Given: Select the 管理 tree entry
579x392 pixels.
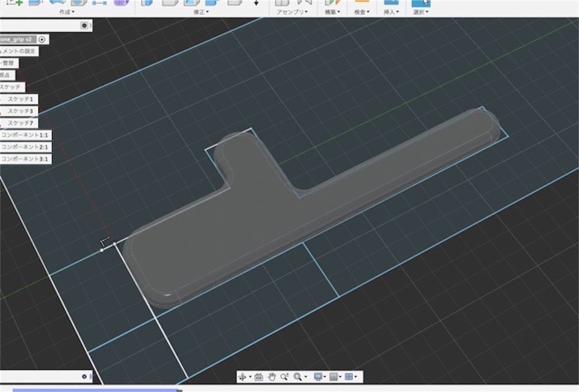Looking at the screenshot, I should click(x=8, y=63).
